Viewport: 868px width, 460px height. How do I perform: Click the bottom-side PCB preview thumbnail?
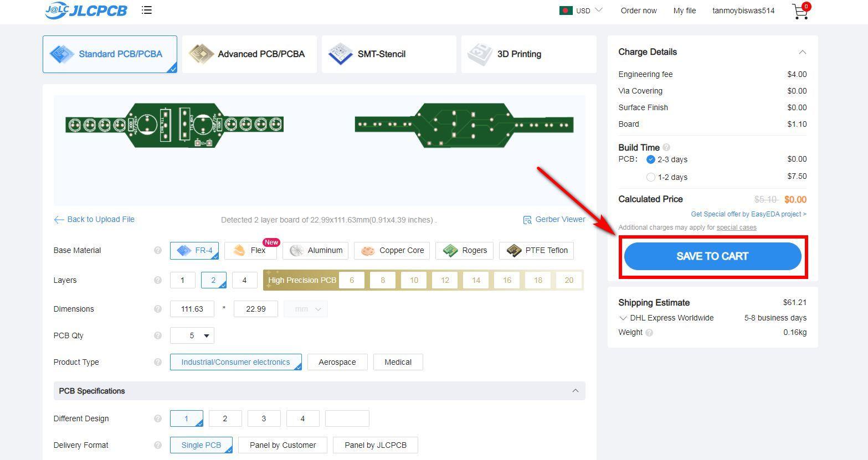464,125
